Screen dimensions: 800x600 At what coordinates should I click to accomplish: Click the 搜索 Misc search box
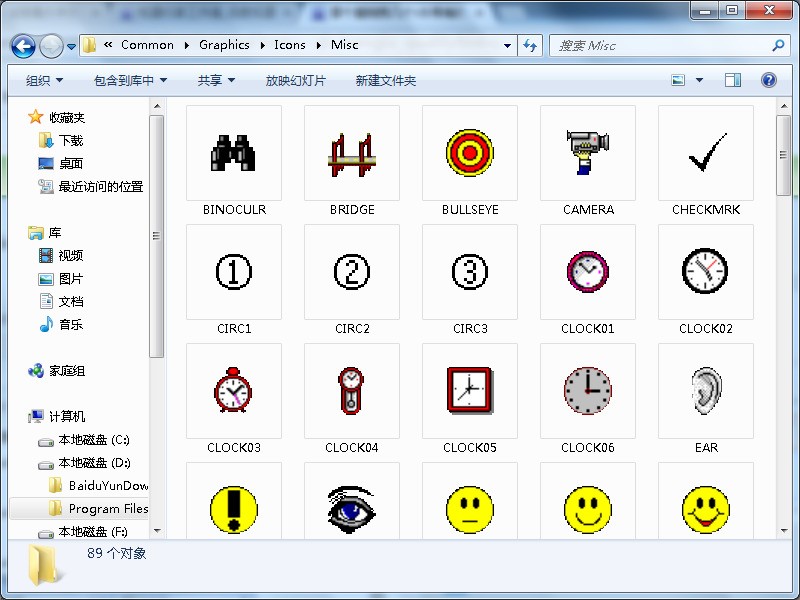(x=660, y=45)
